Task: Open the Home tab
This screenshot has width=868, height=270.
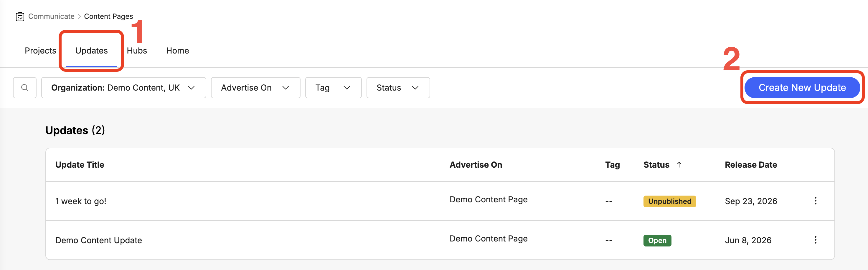Action: 178,51
